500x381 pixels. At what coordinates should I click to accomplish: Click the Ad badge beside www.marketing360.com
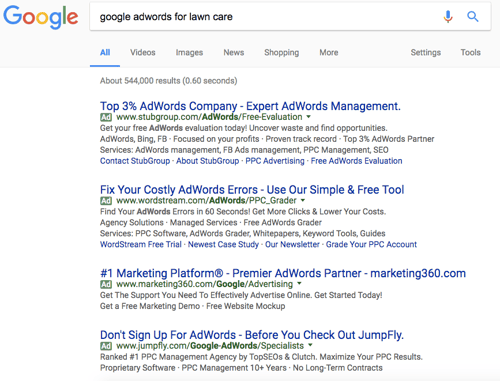pos(106,284)
